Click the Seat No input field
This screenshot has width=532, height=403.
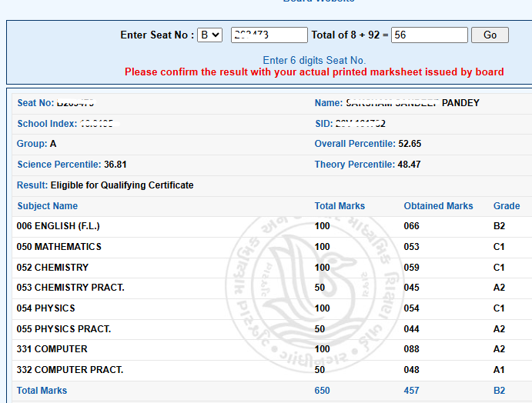(269, 35)
